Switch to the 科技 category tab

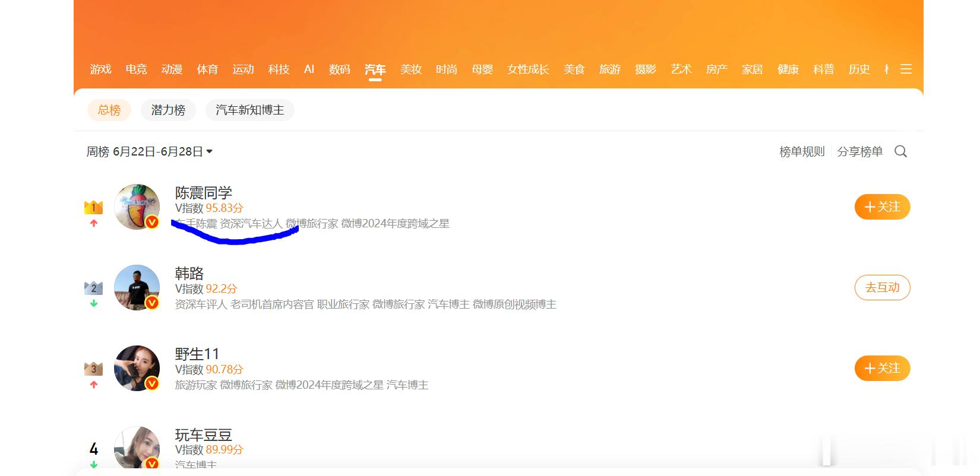(279, 69)
